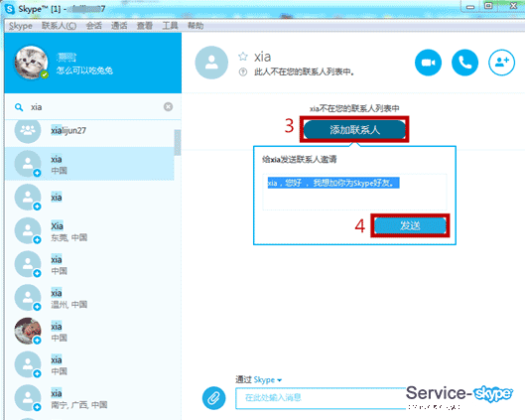Click xia's contact avatar in chat header
This screenshot has height=420, width=525.
point(211,63)
